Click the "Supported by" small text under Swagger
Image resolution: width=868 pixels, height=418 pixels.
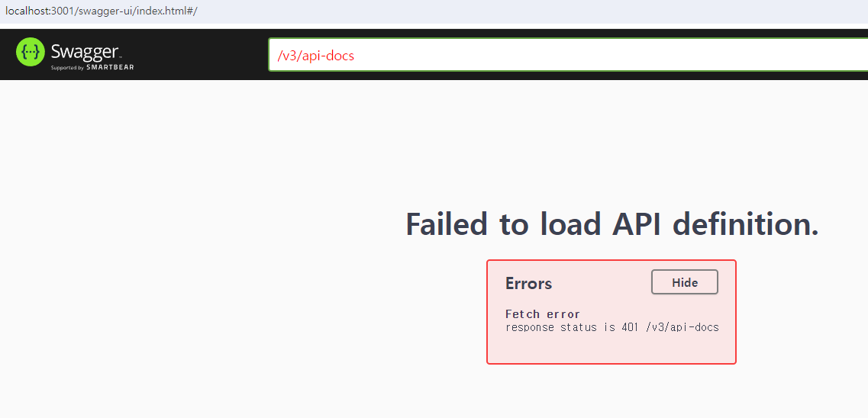pos(67,67)
